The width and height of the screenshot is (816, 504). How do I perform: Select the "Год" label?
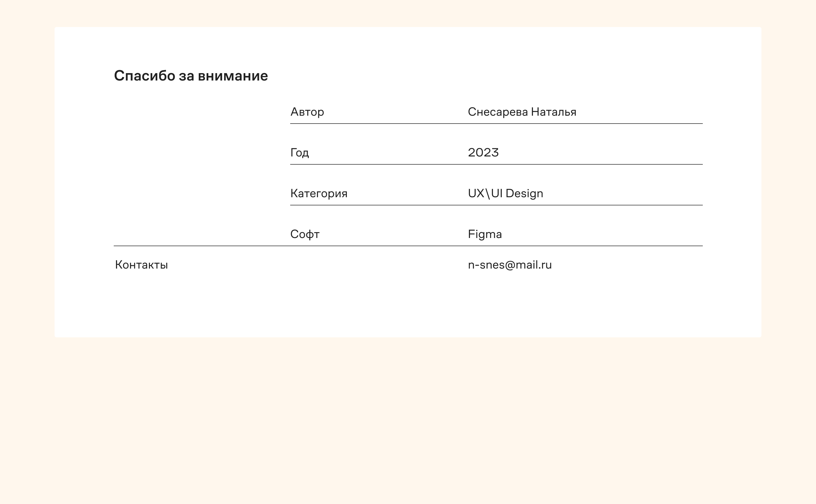(x=300, y=153)
